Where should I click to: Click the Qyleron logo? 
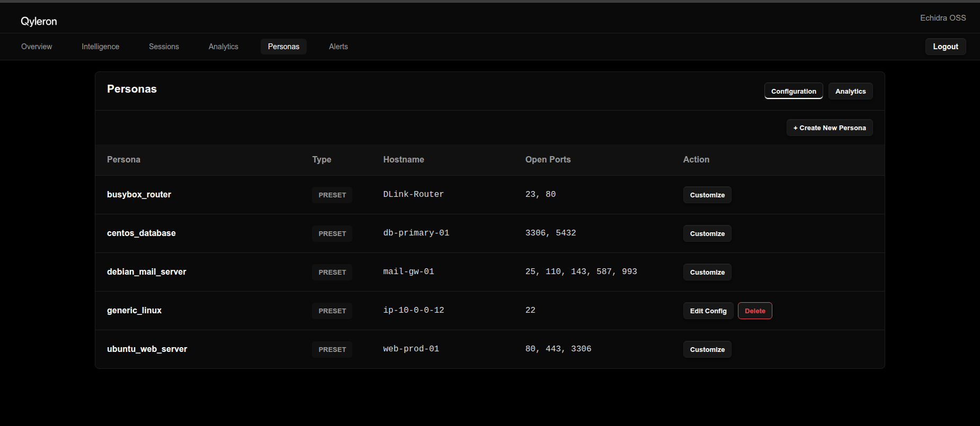(39, 21)
